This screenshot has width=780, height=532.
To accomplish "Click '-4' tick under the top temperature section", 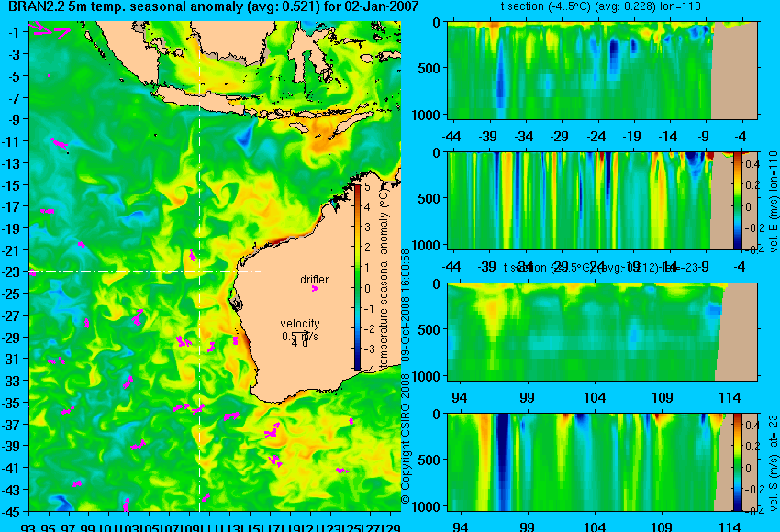I will point(740,136).
